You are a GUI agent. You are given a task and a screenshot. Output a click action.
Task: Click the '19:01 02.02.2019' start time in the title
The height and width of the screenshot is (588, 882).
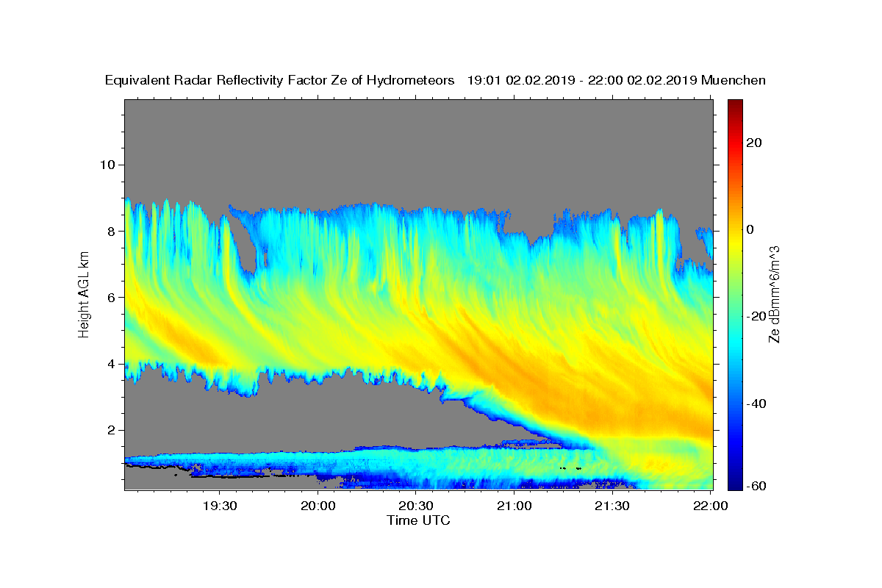(x=520, y=81)
